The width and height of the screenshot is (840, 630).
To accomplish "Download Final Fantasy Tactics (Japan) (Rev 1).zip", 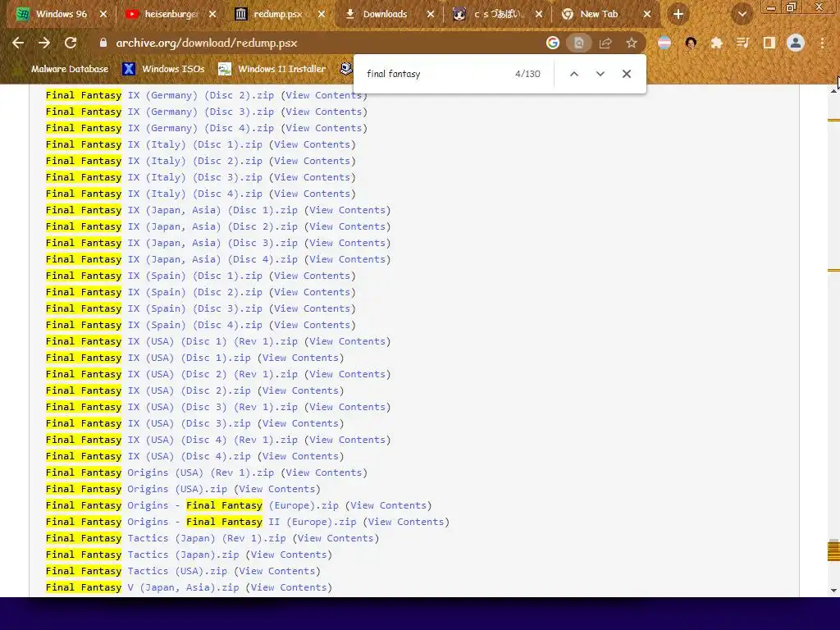I will point(166,538).
